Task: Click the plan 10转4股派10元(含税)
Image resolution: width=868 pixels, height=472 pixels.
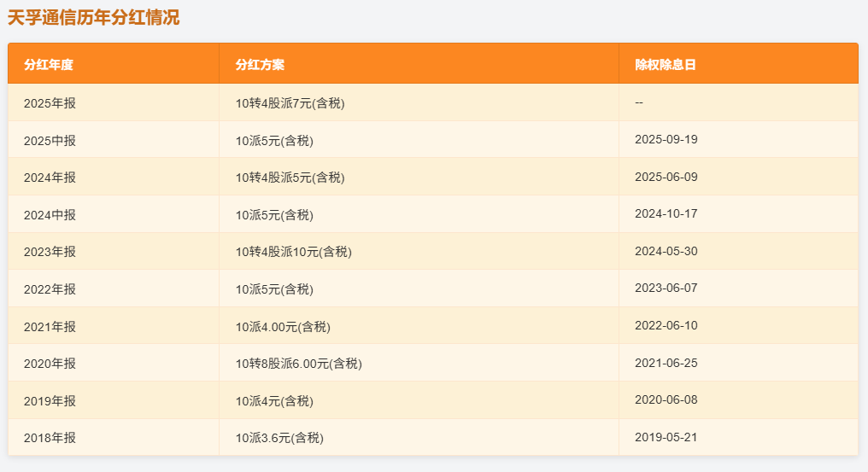Action: click(x=293, y=252)
